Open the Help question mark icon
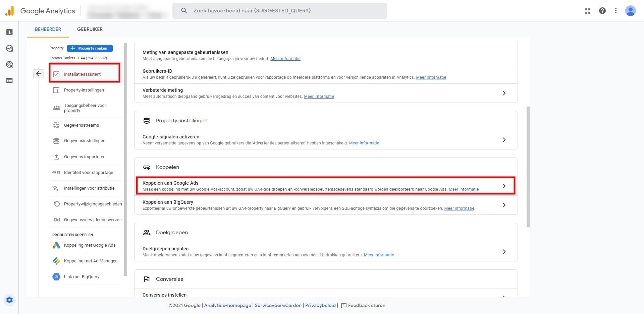 pyautogui.click(x=602, y=11)
